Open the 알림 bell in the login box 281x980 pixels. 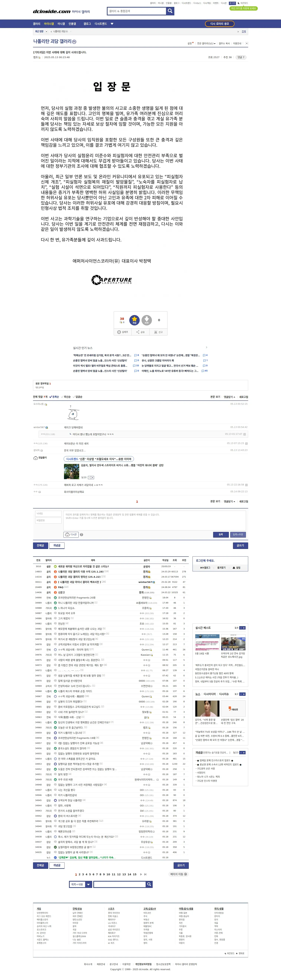tap(236, 568)
